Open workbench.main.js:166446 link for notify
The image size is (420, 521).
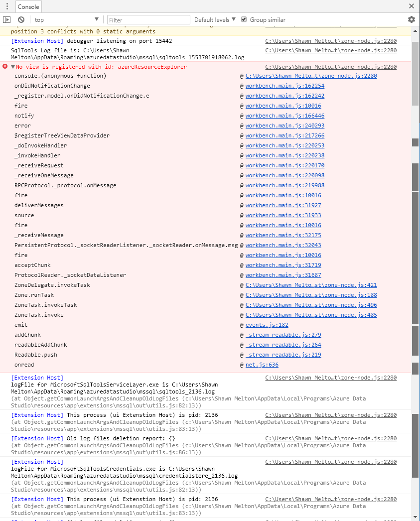(x=285, y=116)
